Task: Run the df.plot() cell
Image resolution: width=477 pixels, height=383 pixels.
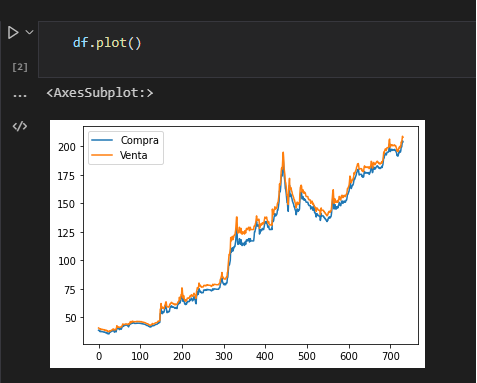Action: [13, 32]
